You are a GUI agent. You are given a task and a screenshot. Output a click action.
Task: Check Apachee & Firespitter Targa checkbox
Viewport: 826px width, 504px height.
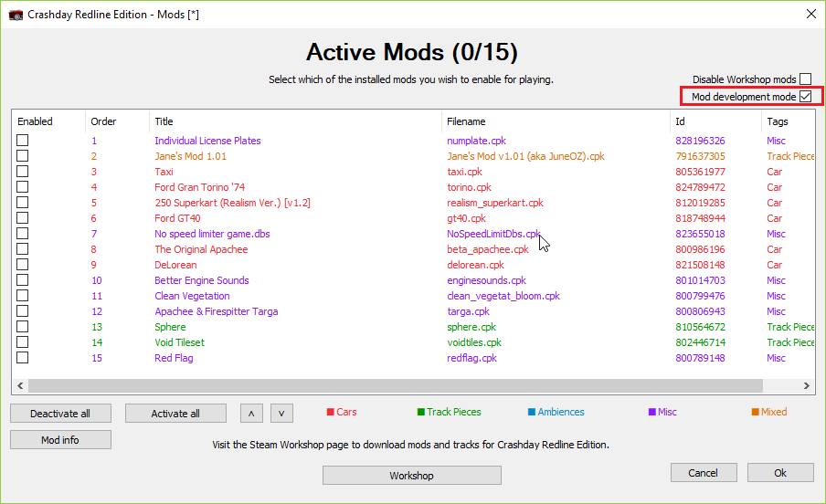(22, 311)
